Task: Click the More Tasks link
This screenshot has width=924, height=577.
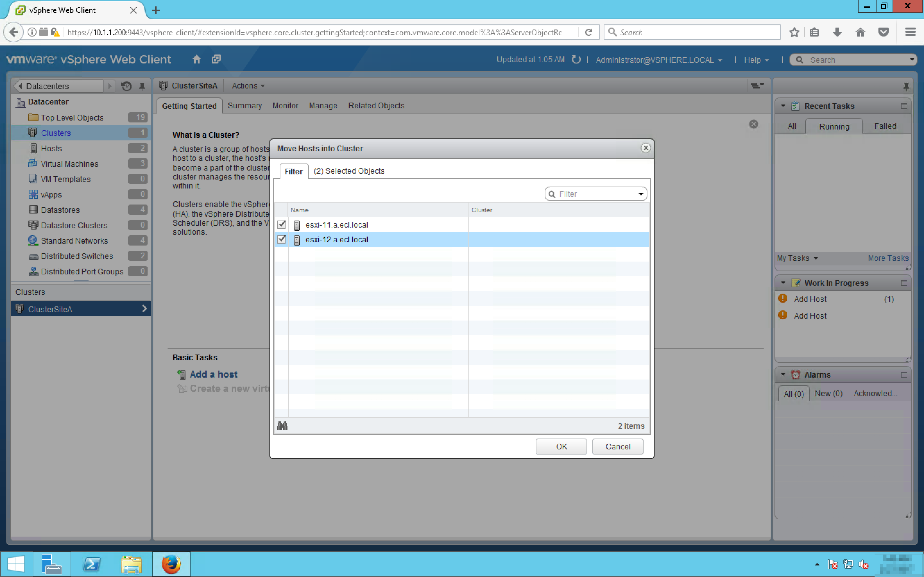Action: pos(888,258)
